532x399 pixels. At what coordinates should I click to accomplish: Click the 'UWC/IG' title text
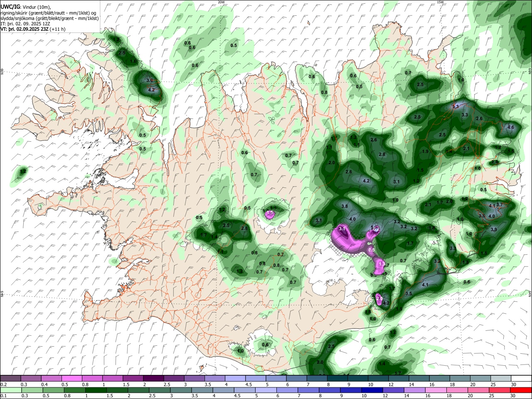pos(10,6)
